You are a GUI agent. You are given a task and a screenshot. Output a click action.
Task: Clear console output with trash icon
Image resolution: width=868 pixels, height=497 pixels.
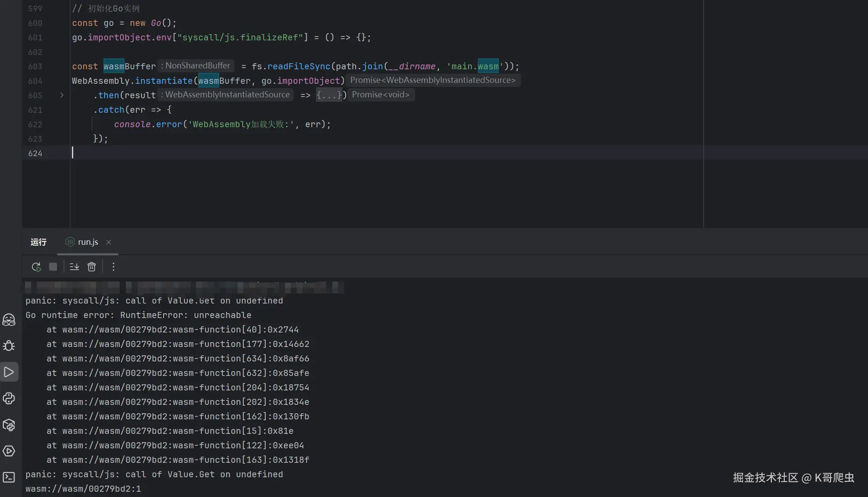pyautogui.click(x=92, y=267)
